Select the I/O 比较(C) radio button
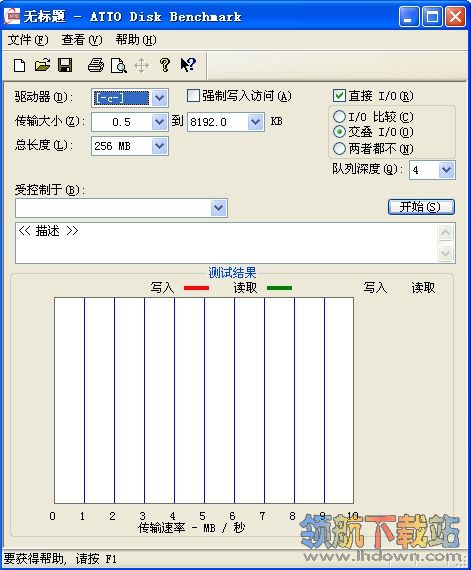The width and height of the screenshot is (471, 570). (x=339, y=117)
